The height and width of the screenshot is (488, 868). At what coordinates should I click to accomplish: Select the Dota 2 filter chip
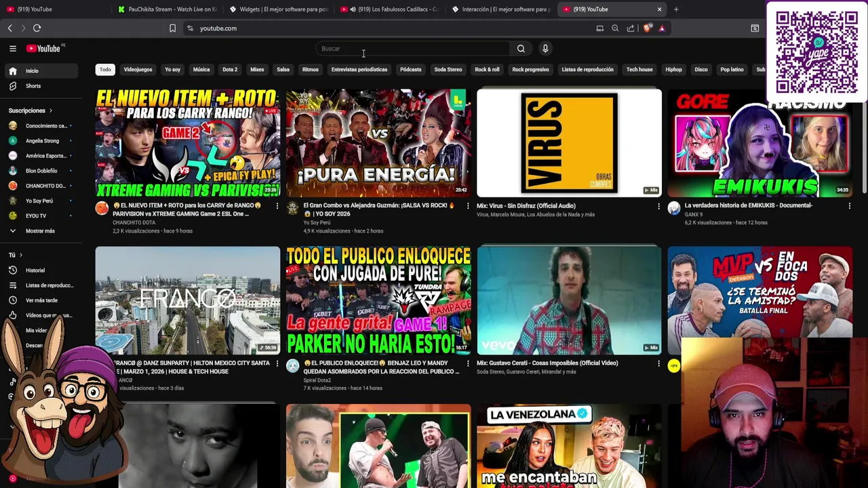point(230,70)
